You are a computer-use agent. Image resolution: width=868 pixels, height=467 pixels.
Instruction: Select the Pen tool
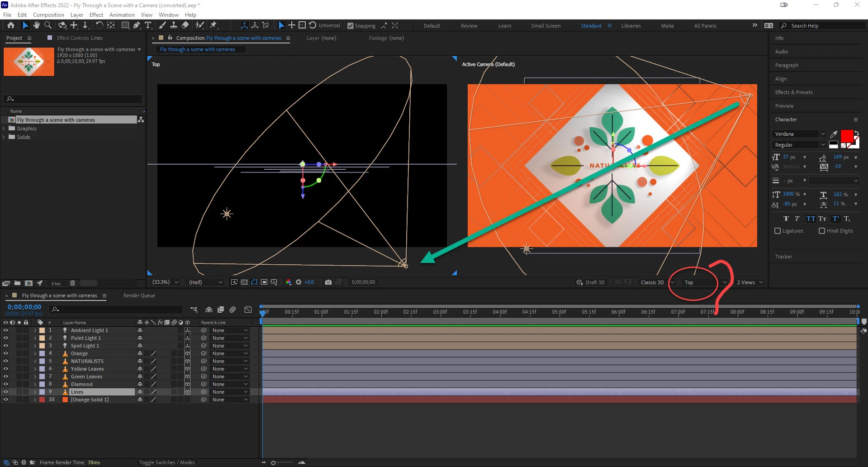pyautogui.click(x=137, y=25)
